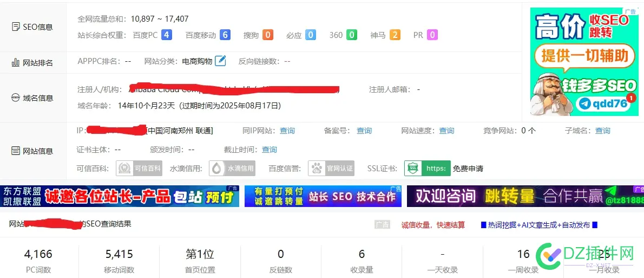Click the 竞争网站 0 个 text
Screen dimensions: 644x278
click(x=509, y=131)
